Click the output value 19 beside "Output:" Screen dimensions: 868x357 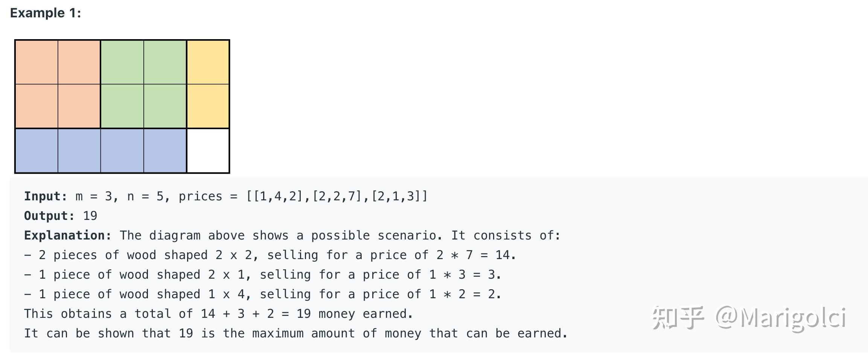coord(90,216)
